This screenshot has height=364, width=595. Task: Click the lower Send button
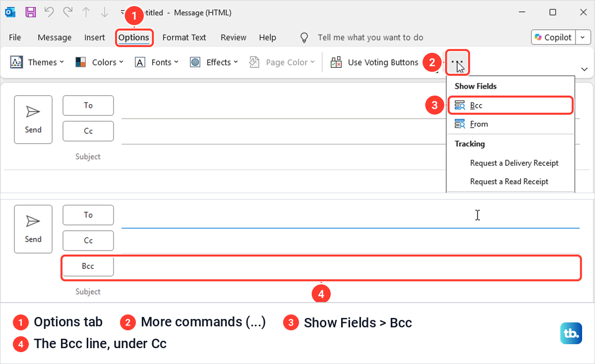tap(33, 229)
